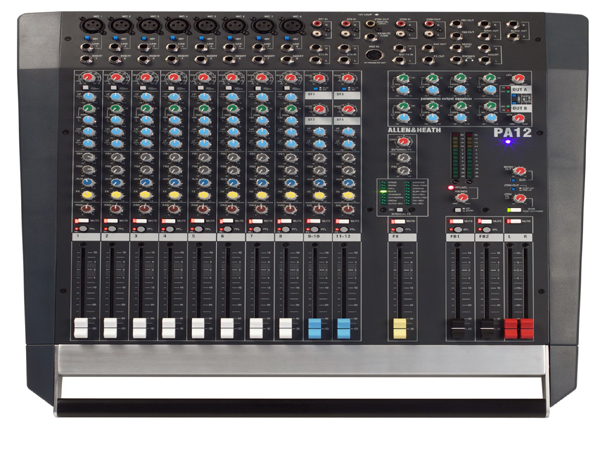Move the black FB1 fader

pos(458,329)
